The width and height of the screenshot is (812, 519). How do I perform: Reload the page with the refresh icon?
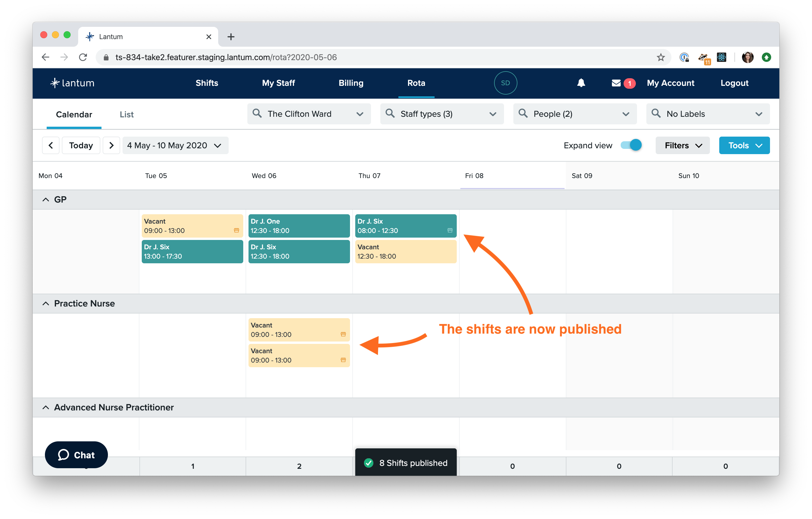point(83,58)
